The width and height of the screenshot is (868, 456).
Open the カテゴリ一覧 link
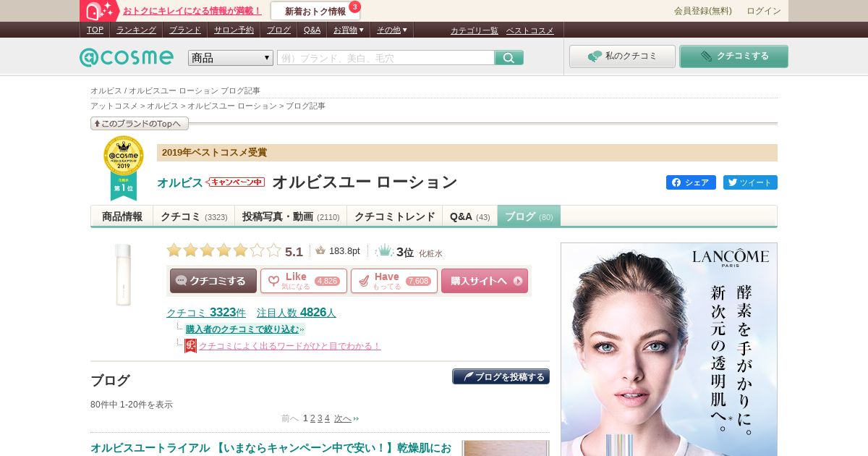point(474,30)
